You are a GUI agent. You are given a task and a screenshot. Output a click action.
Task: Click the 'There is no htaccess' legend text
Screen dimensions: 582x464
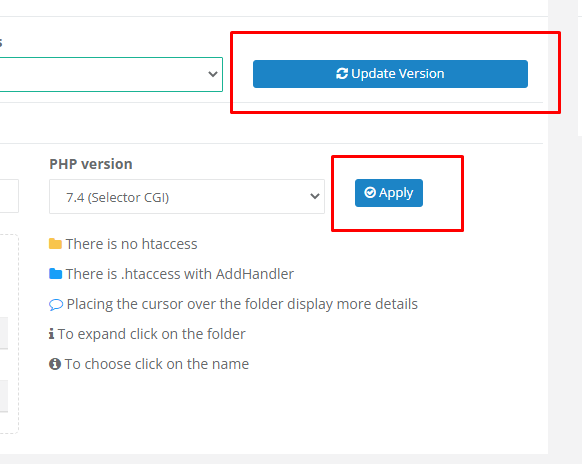[131, 244]
